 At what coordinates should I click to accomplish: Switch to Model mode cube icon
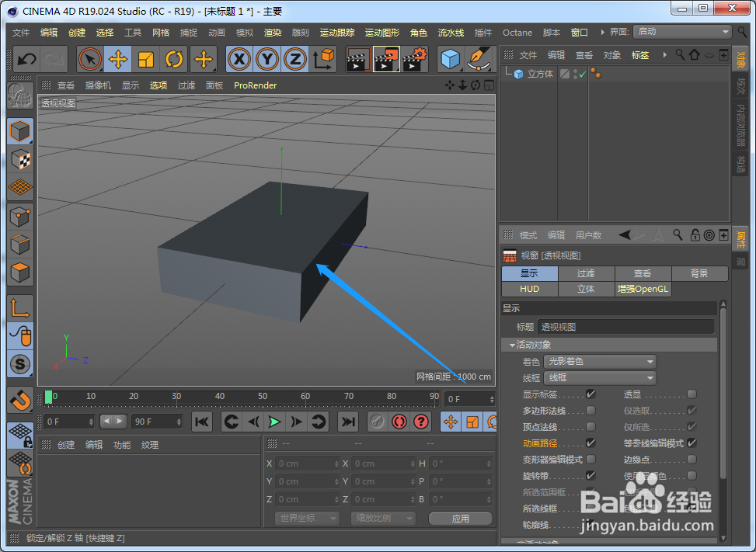(19, 131)
